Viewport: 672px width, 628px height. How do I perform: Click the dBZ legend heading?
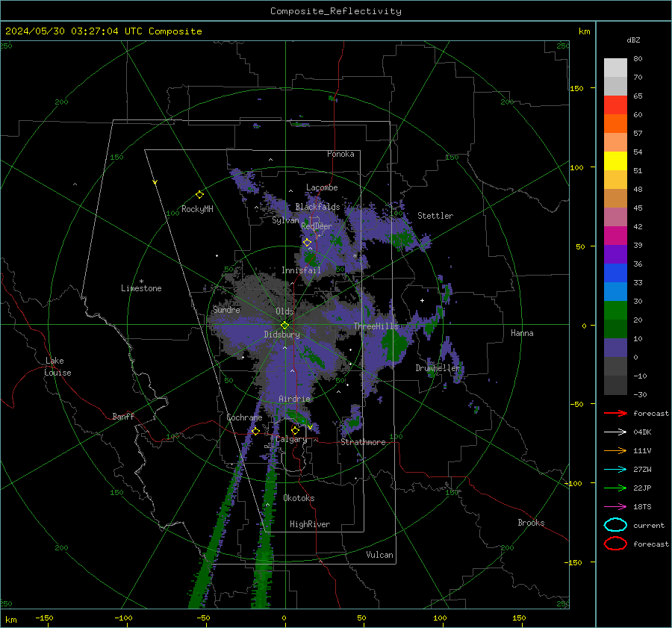[633, 40]
